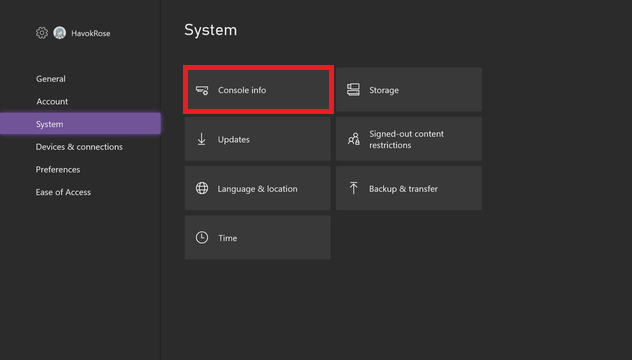
Task: Click the Time clock icon
Action: tap(202, 237)
